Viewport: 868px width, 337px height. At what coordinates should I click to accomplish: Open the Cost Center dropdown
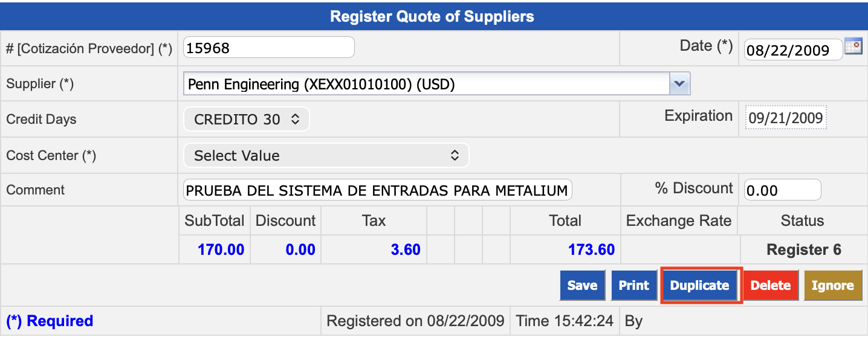[326, 155]
